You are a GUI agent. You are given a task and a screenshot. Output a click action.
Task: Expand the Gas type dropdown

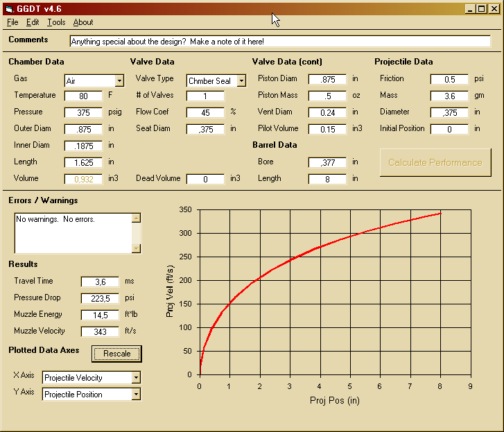[x=119, y=80]
